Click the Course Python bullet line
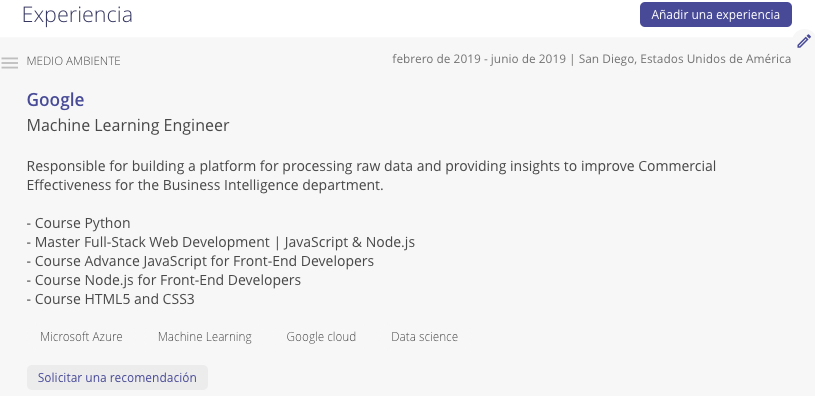815x396 pixels. pos(78,223)
